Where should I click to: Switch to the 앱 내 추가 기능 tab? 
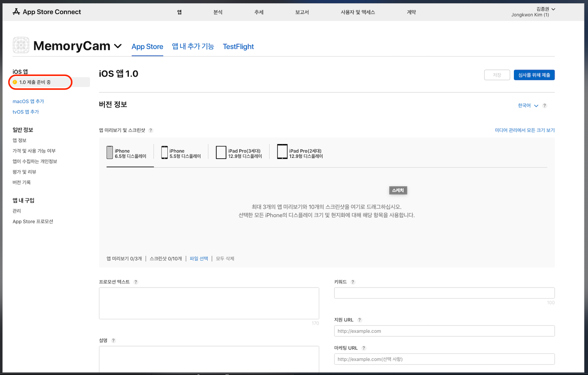[193, 46]
